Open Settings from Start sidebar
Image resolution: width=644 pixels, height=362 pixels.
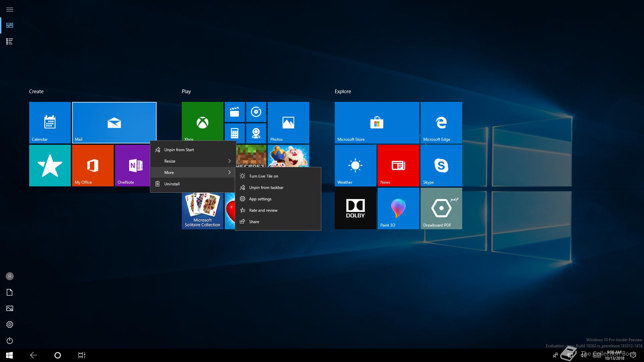coord(10,324)
